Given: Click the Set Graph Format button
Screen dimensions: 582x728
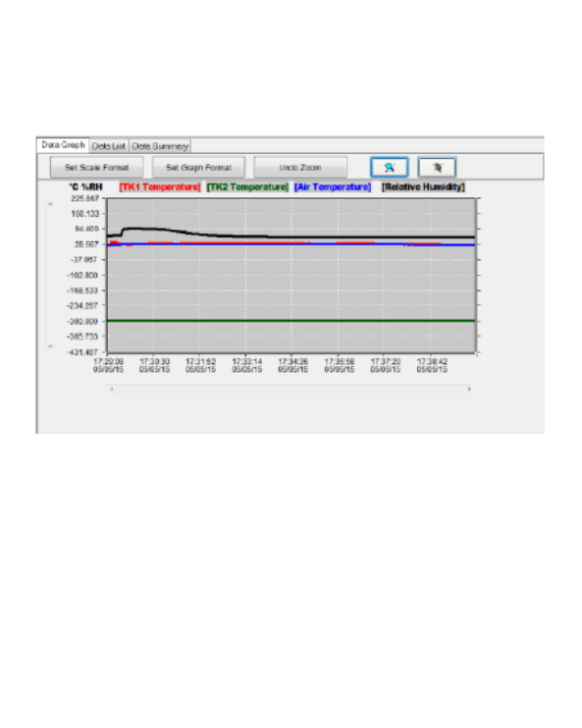Looking at the screenshot, I should pos(198,167).
